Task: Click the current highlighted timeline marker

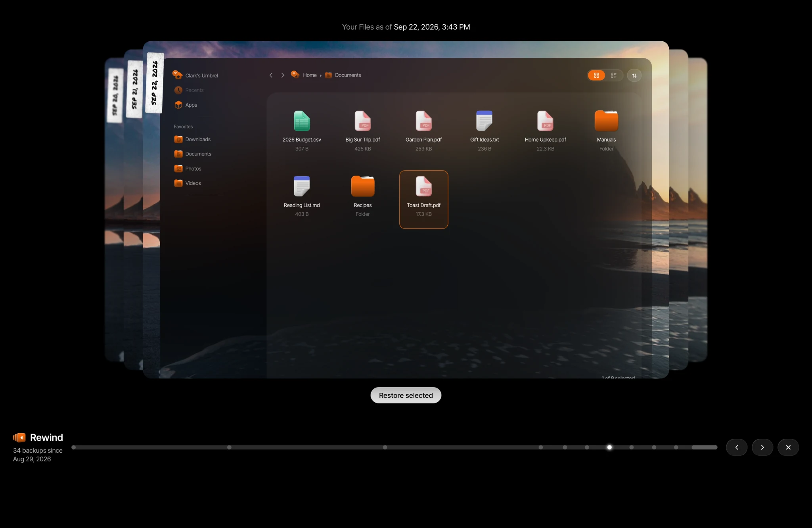Action: [x=609, y=447]
